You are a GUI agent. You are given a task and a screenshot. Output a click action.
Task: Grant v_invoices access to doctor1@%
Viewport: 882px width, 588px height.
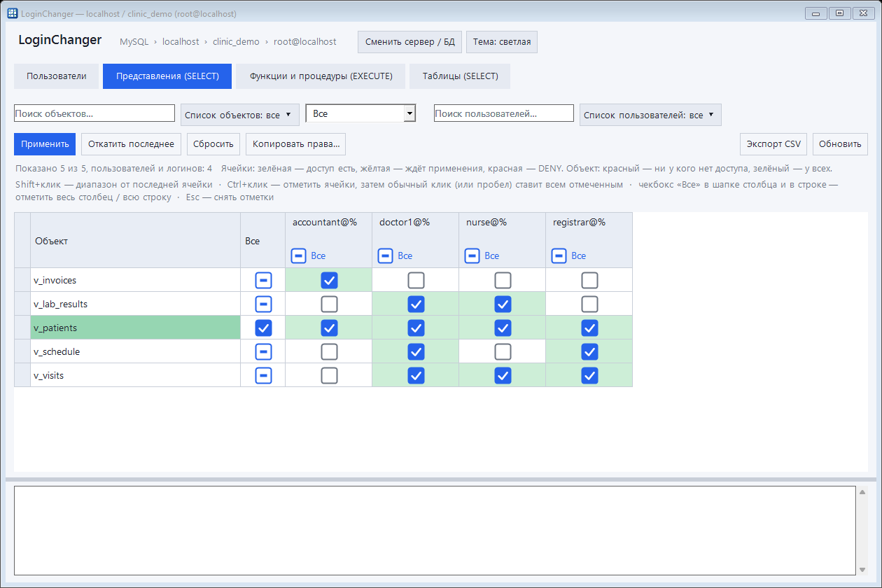point(416,281)
